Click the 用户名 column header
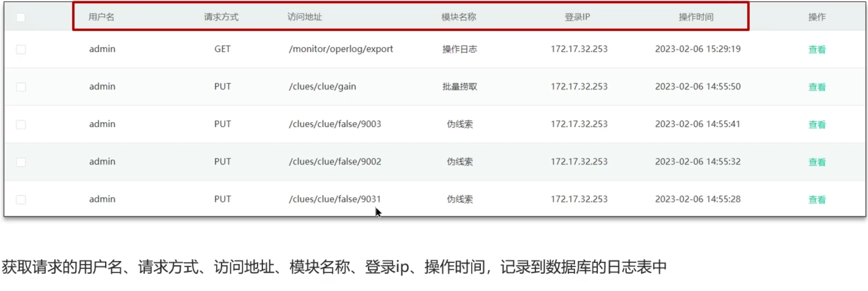868x291 pixels. pos(101,17)
